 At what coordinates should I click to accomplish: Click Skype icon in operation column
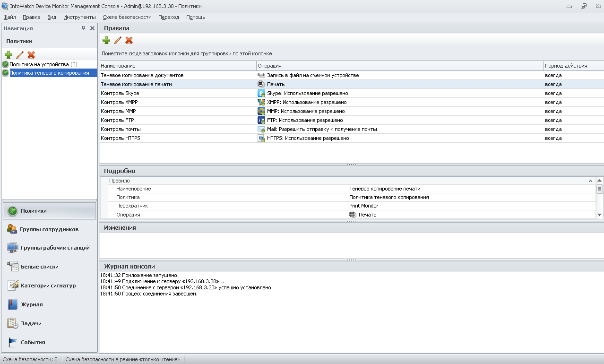pyautogui.click(x=261, y=93)
